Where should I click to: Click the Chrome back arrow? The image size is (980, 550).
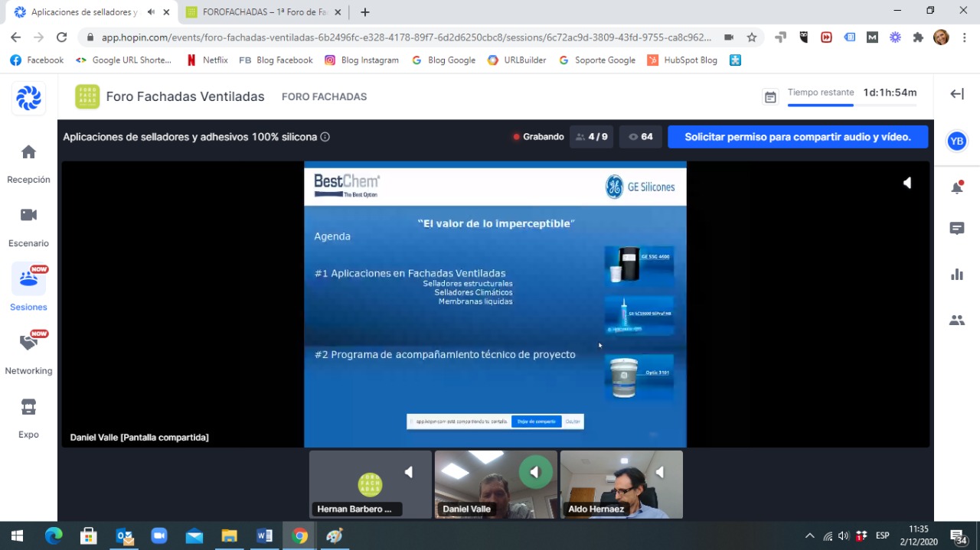[16, 37]
